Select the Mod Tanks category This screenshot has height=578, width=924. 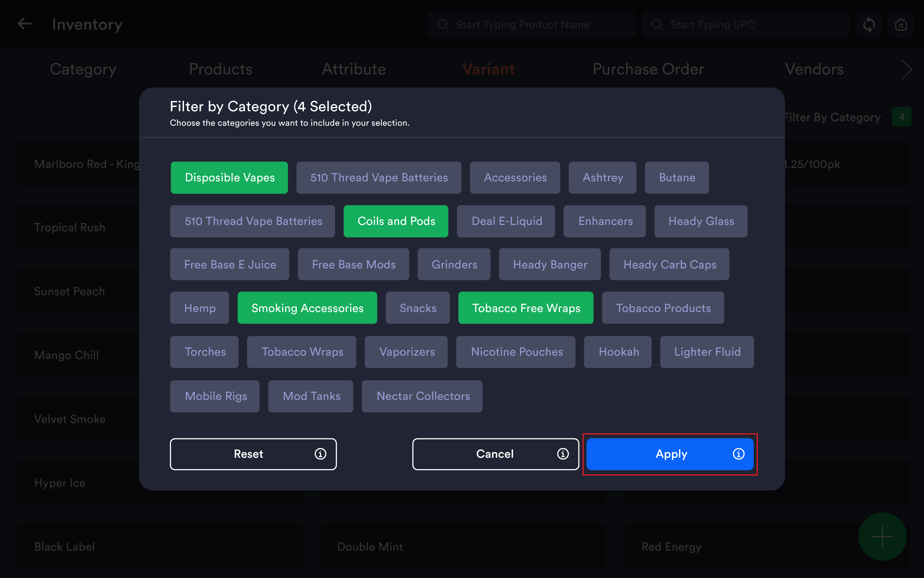coord(311,396)
